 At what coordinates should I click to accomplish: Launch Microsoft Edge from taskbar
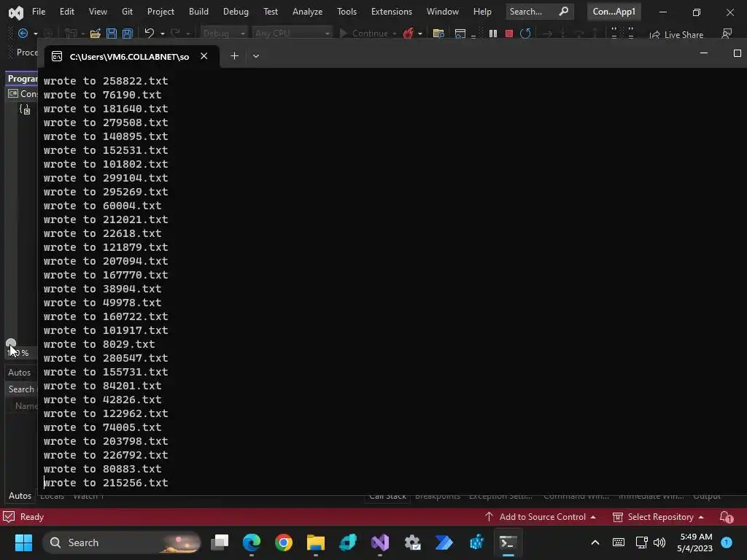point(252,542)
